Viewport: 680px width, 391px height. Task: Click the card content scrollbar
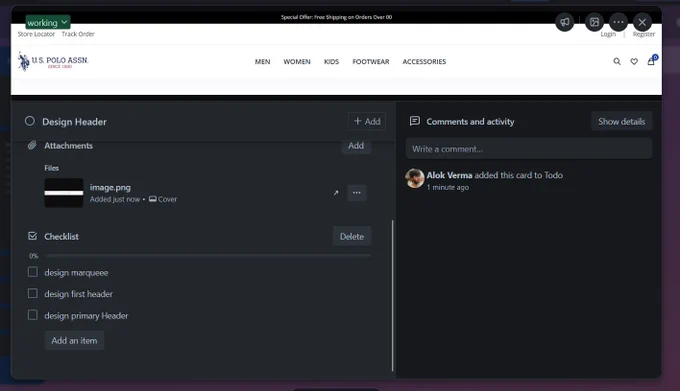(392, 296)
